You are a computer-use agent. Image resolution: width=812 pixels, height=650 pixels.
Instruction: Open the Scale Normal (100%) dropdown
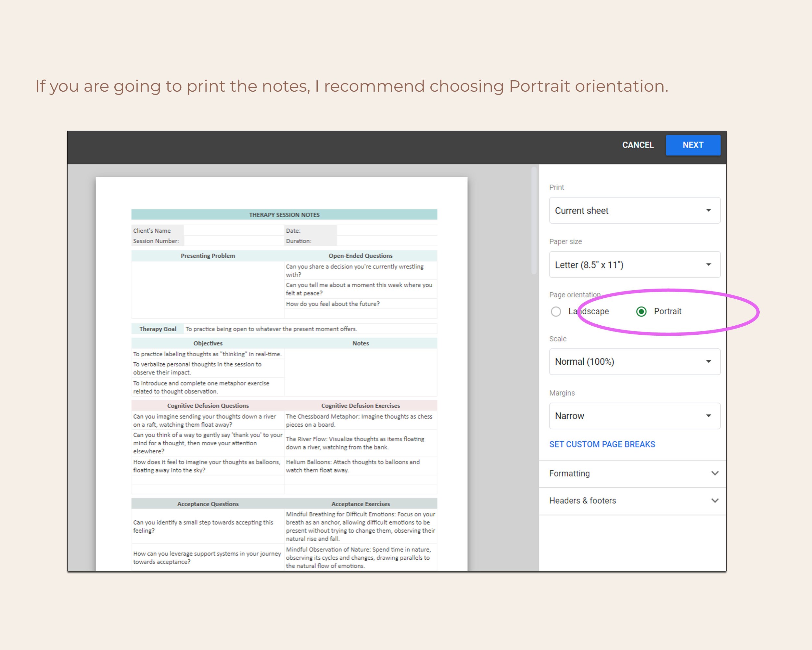[x=635, y=361]
